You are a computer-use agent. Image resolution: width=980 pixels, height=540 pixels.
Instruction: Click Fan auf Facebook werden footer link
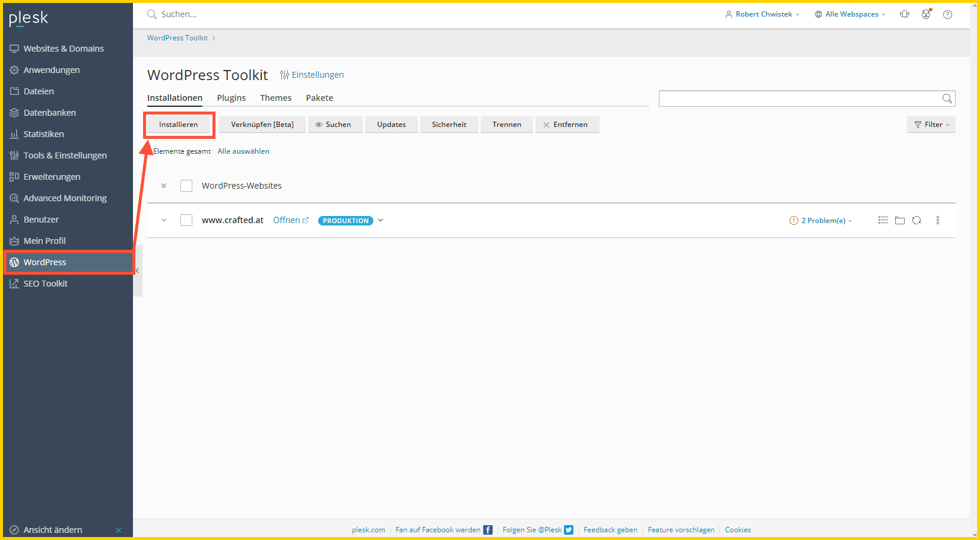point(444,530)
